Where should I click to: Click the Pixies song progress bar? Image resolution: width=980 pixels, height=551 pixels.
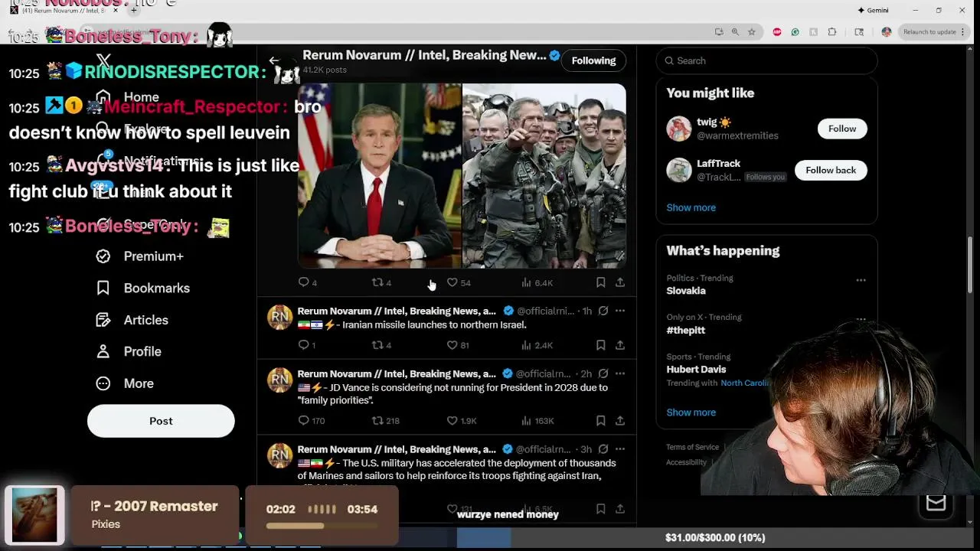[x=322, y=526]
